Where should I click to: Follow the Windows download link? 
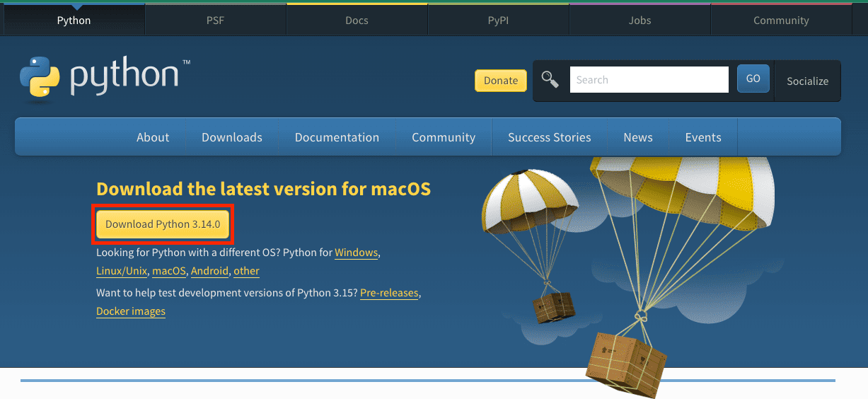point(357,253)
